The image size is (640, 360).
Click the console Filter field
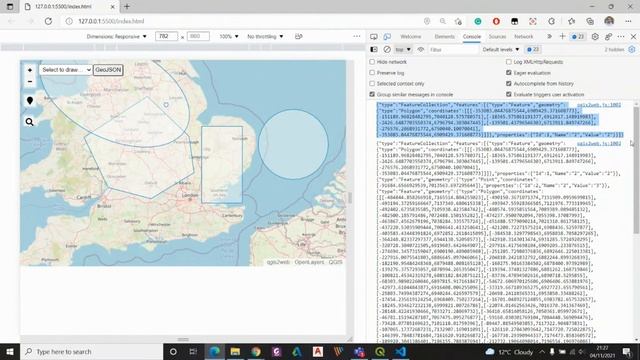pyautogui.click(x=453, y=49)
